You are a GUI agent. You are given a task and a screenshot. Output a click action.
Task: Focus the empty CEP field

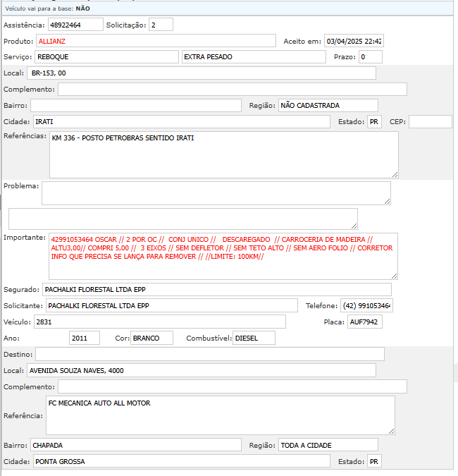[x=430, y=121]
